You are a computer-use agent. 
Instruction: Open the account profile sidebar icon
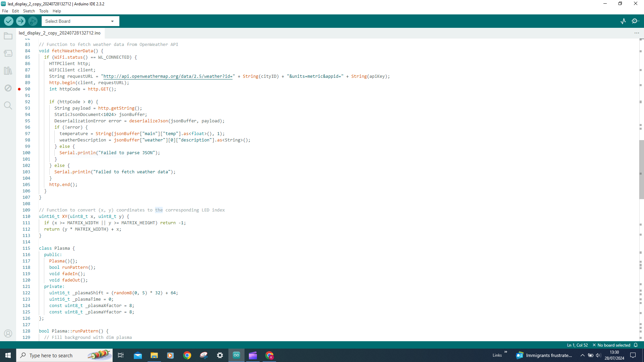click(8, 334)
